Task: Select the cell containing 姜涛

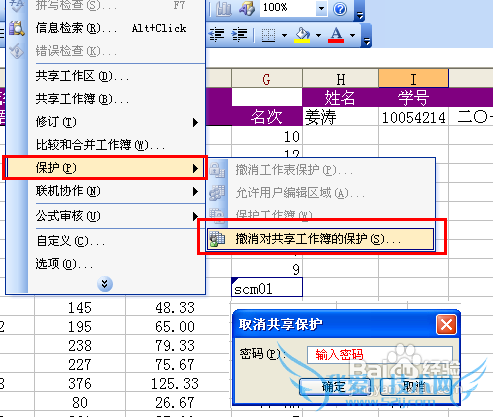Action: click(340, 117)
